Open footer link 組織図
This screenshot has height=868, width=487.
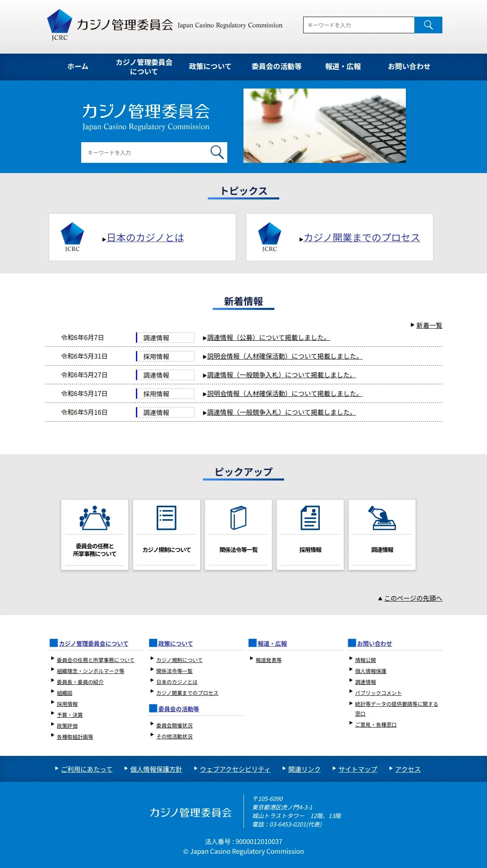click(65, 693)
